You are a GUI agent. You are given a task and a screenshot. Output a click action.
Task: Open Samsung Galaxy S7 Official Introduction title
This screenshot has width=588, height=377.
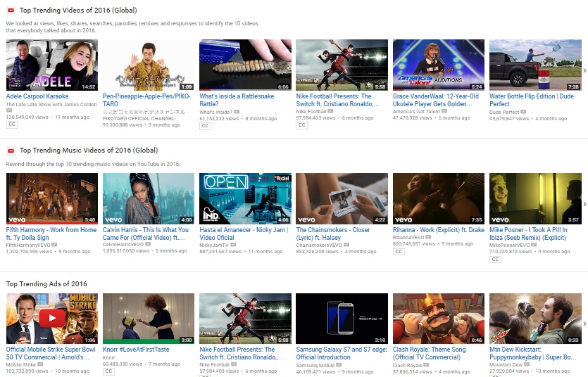(x=342, y=353)
